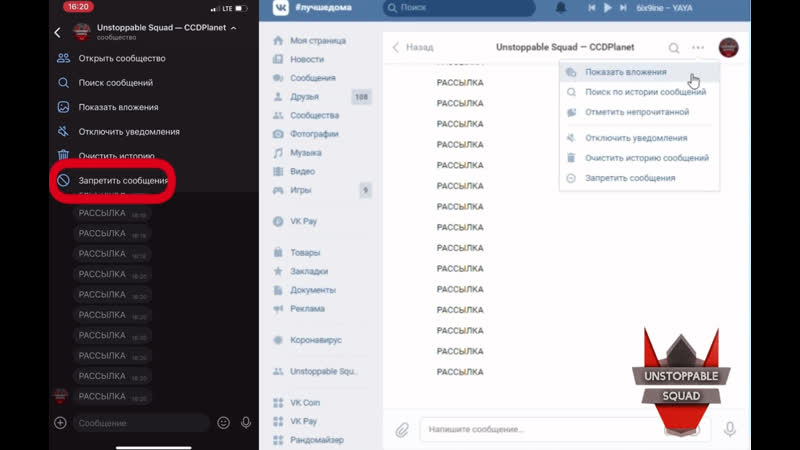Image resolution: width=800 pixels, height=450 pixels.
Task: Click the VK logo in the top bar
Action: tap(281, 8)
